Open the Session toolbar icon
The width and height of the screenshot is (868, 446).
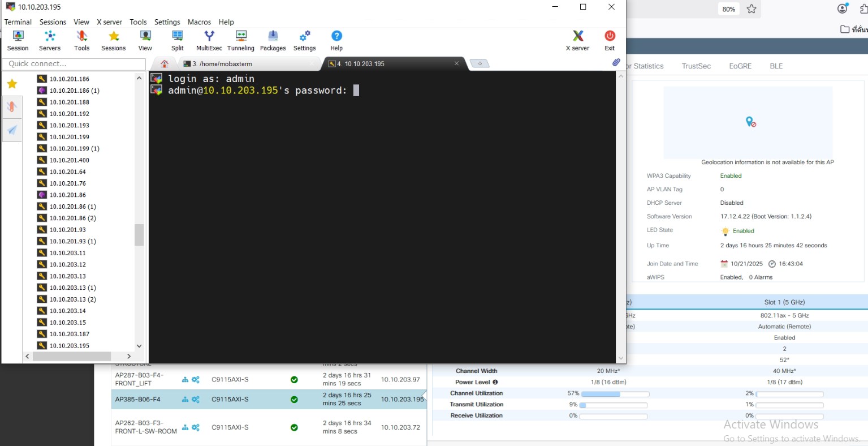coord(18,40)
